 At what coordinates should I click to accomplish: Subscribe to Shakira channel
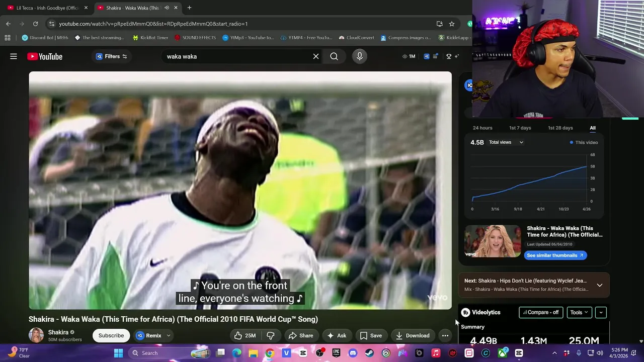(x=111, y=335)
